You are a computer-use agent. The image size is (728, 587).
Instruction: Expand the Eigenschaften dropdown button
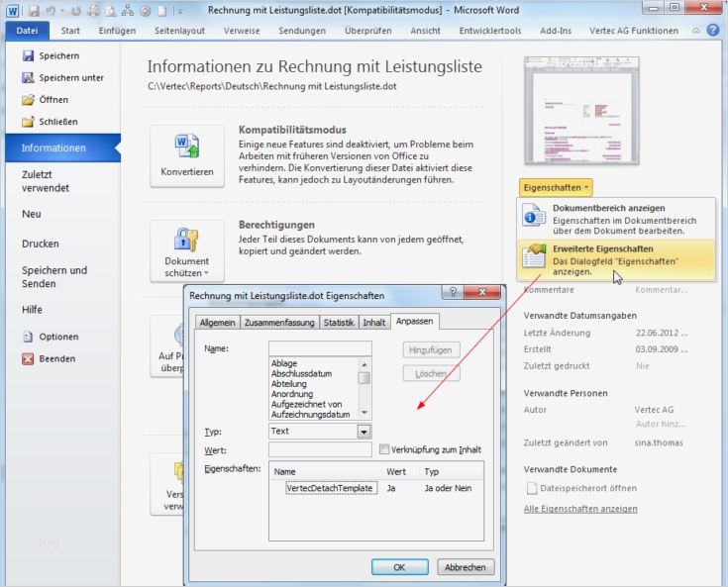(x=556, y=187)
